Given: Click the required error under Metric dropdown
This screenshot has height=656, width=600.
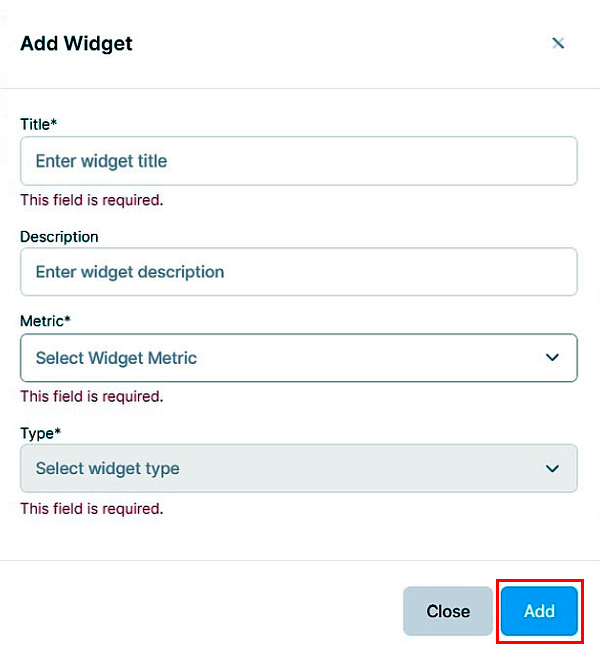Looking at the screenshot, I should 91,396.
